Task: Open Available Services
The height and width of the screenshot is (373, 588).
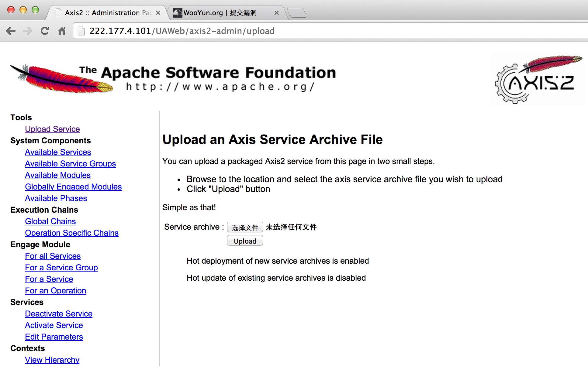Action: pyautogui.click(x=58, y=152)
